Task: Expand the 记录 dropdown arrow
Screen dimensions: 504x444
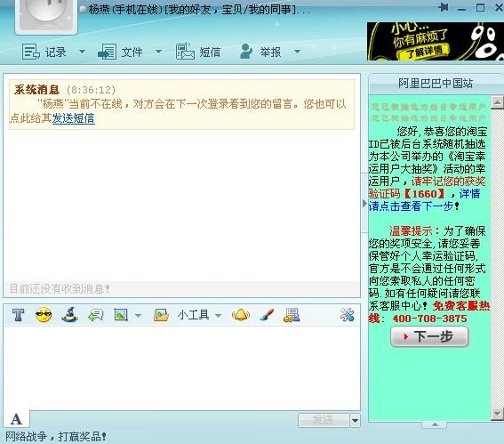Action: 83,52
